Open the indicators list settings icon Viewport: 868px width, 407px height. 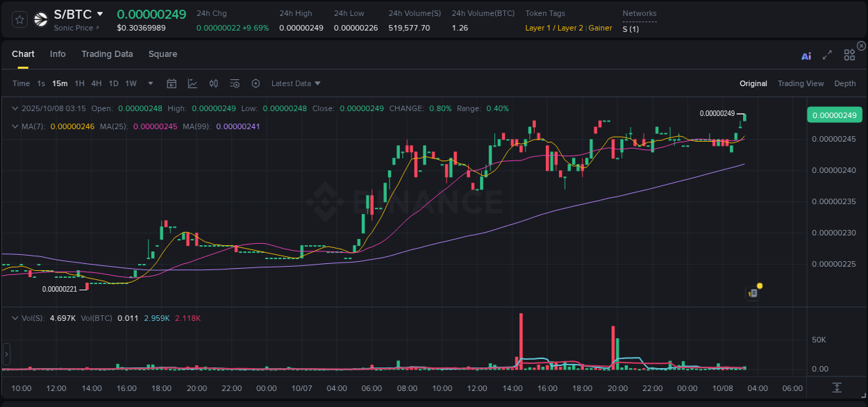(x=235, y=83)
